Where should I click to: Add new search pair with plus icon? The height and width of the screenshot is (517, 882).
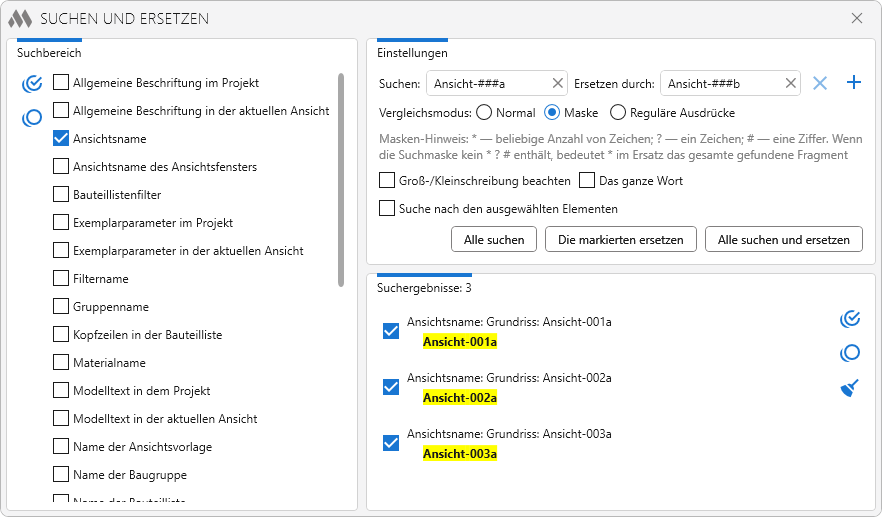click(x=853, y=83)
